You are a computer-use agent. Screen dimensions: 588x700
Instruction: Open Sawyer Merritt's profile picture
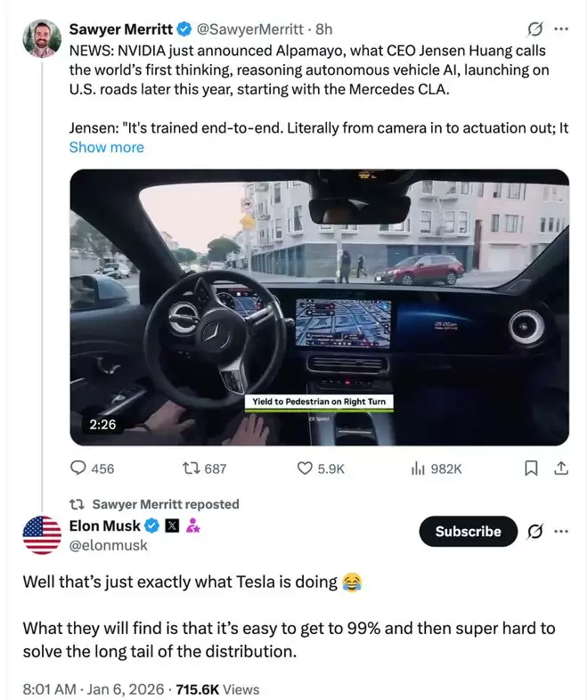coord(43,38)
